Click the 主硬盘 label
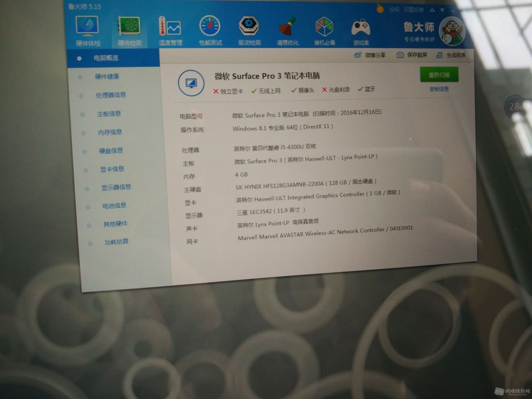The width and height of the screenshot is (532, 399). click(x=193, y=190)
